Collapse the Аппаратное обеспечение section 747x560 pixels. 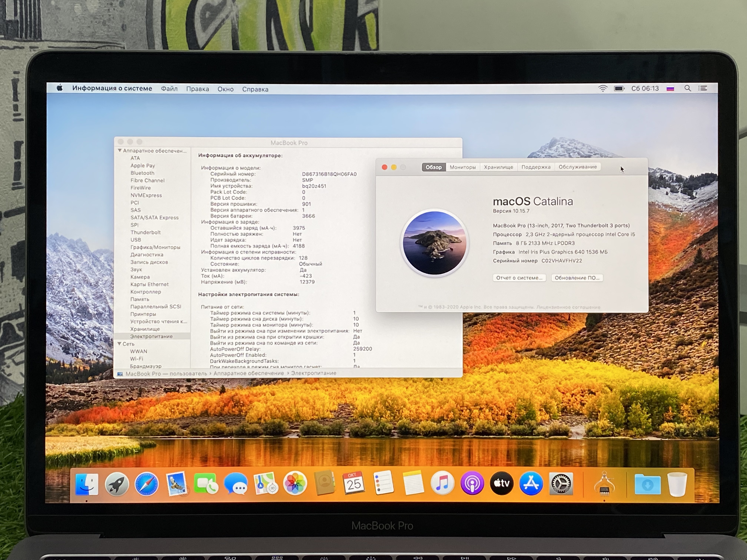120,151
